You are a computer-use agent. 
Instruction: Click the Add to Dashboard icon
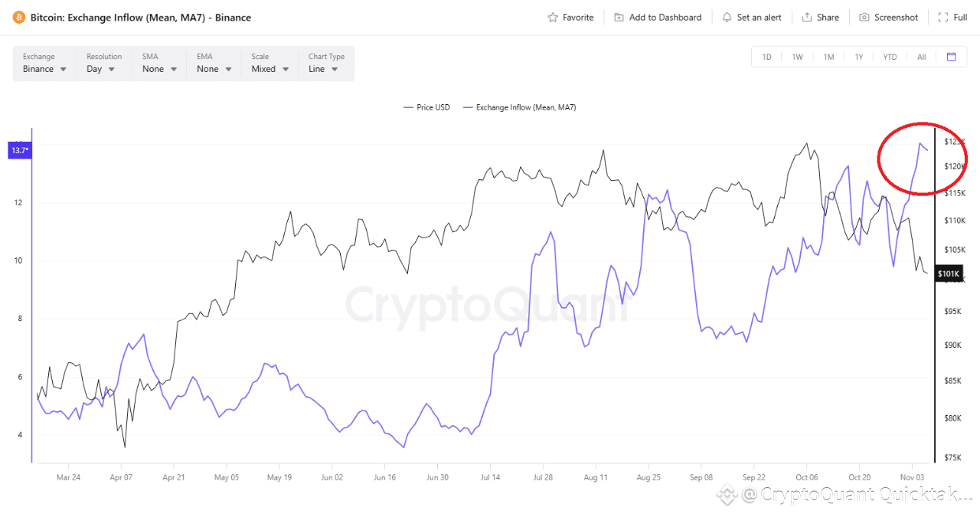pyautogui.click(x=619, y=18)
